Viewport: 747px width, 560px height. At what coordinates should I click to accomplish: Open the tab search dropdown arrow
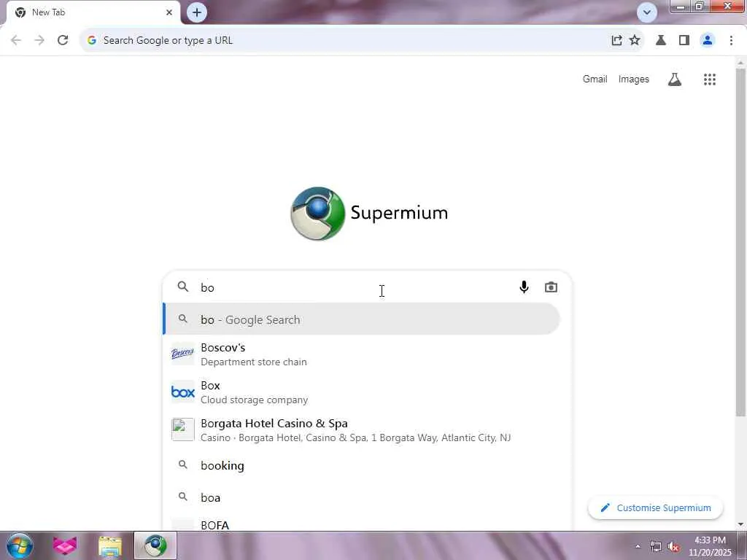[647, 12]
